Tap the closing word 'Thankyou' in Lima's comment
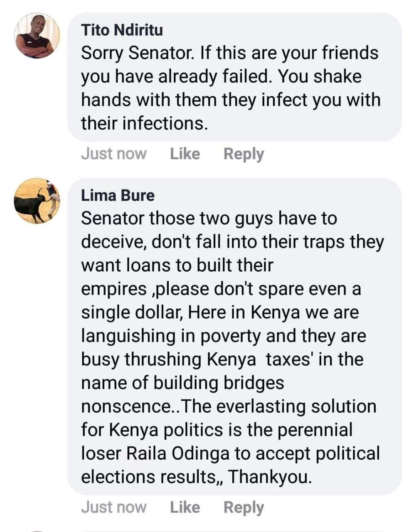 [x=270, y=477]
